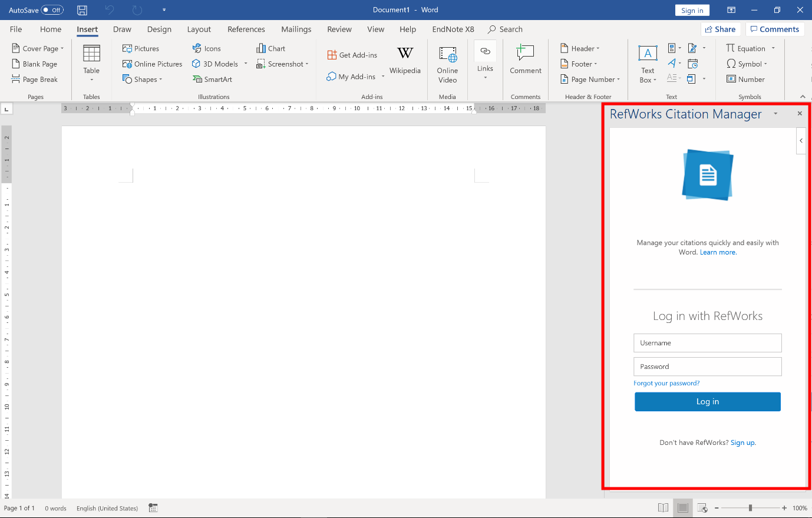Undo the last action
812x518 pixels.
coord(110,10)
